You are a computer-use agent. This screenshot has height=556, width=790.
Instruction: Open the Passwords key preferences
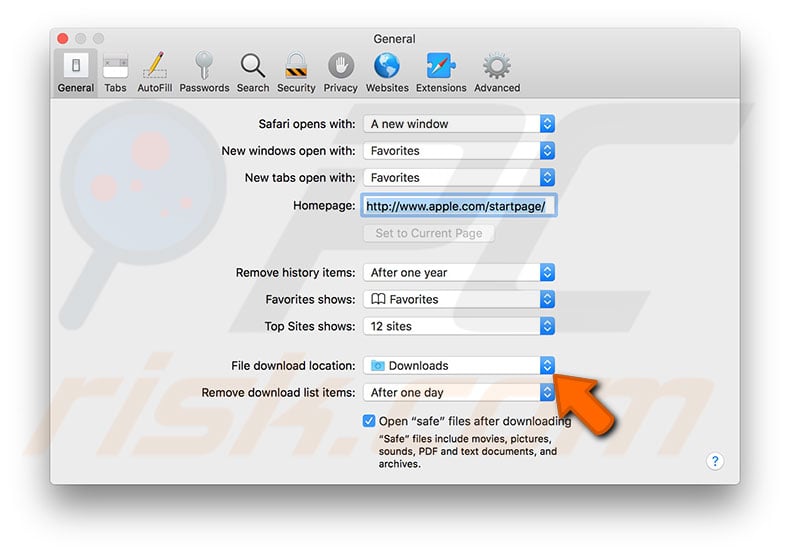tap(204, 73)
